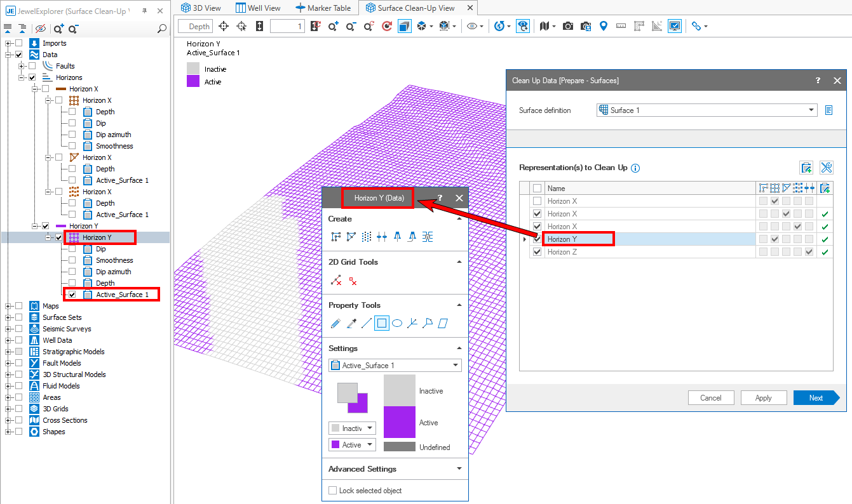Screen dimensions: 852x504
Task: Pick the eyedropper property tool
Action: [351, 323]
